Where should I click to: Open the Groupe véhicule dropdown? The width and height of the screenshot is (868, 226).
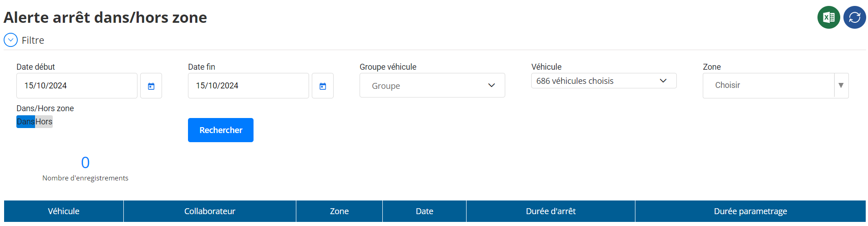(432, 85)
